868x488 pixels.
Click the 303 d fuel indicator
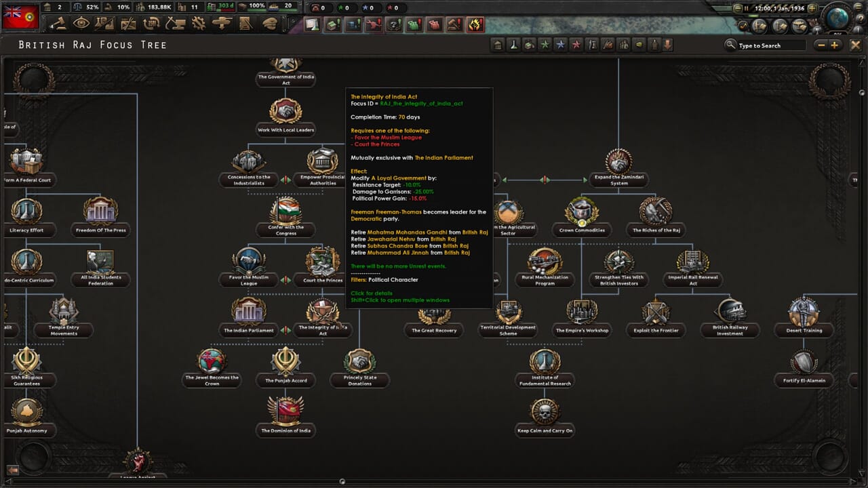(x=220, y=7)
